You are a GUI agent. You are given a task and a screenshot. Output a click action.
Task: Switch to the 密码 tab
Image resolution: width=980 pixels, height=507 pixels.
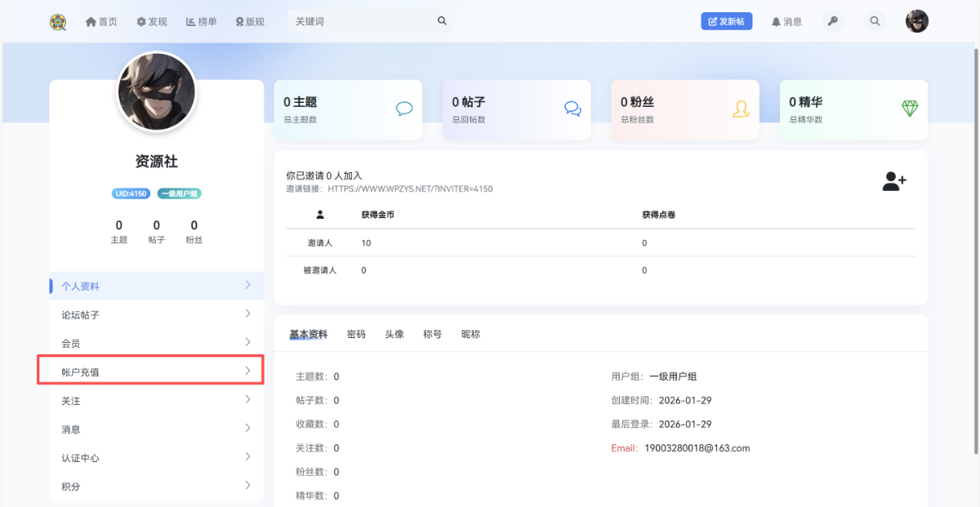(x=356, y=335)
